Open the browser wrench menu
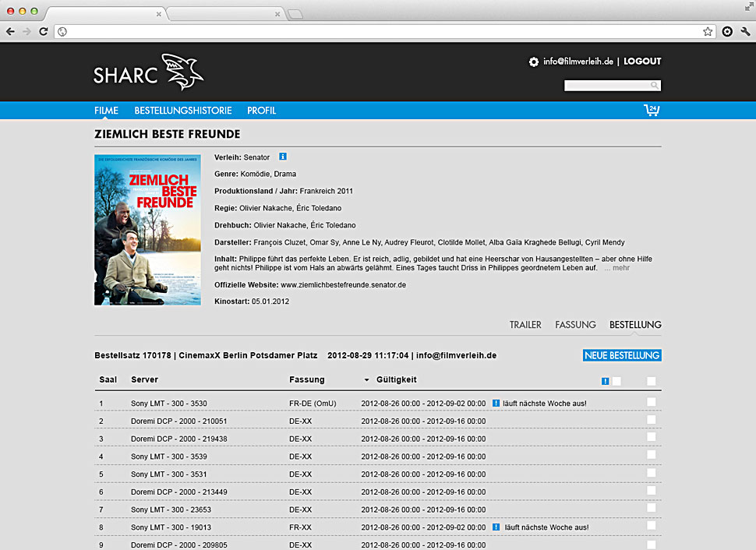 tap(745, 32)
